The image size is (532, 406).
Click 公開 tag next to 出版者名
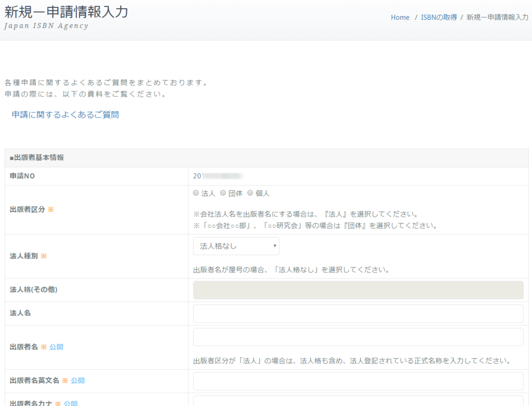point(56,347)
